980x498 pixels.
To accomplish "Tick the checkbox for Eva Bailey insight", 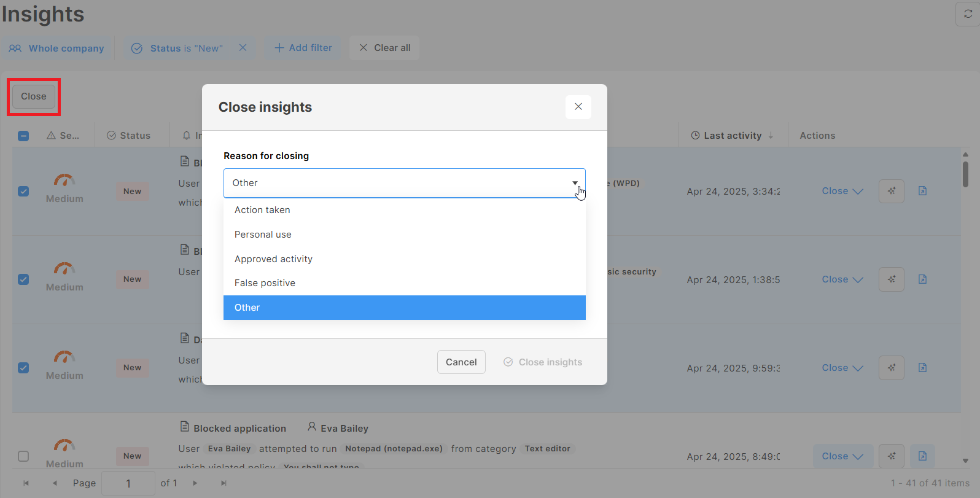I will pos(23,456).
